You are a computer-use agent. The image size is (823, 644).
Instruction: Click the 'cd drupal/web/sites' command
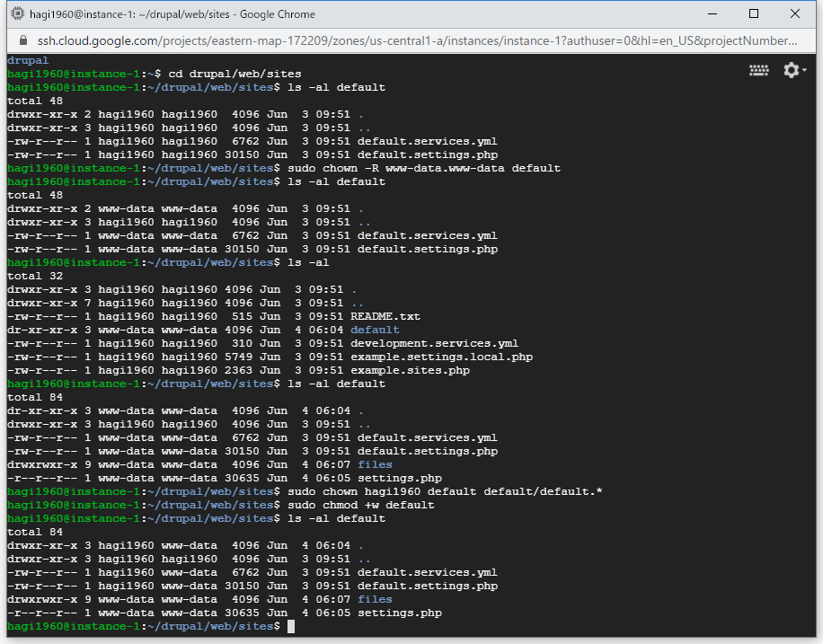click(x=235, y=74)
